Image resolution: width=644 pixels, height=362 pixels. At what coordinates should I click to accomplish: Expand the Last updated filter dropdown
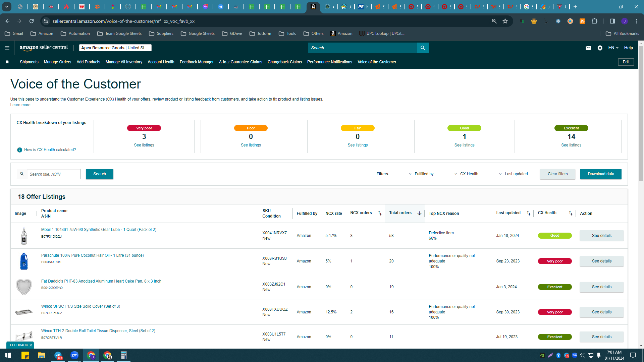[x=513, y=174]
